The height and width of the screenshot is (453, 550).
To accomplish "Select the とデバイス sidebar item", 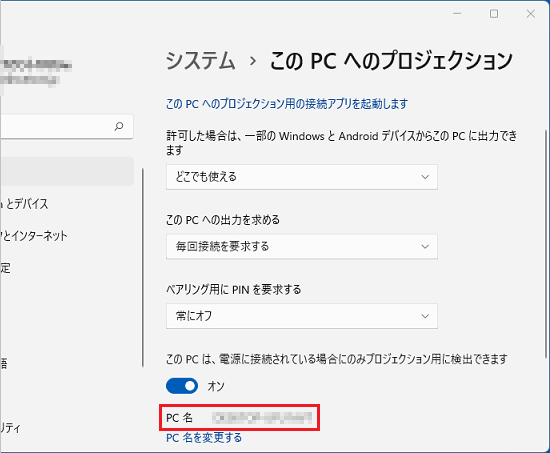I will (x=24, y=204).
